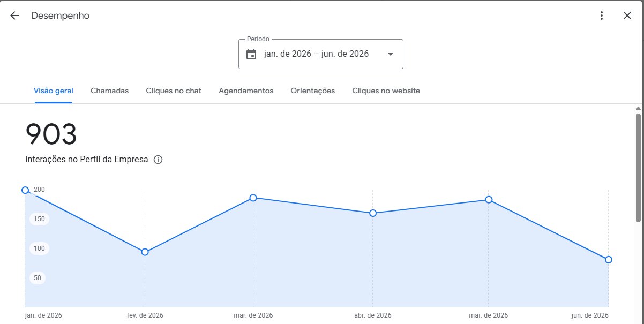
Task: Close the Desempenho panel
Action: (627, 16)
